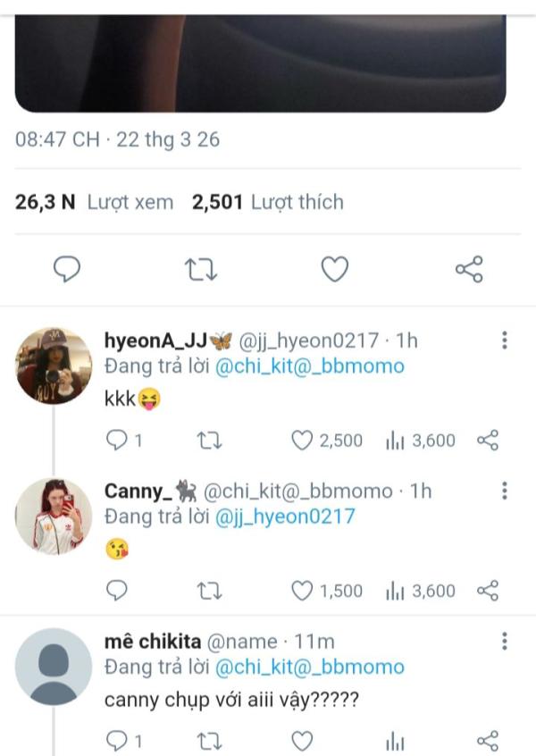Share the main tweet
The width and height of the screenshot is (536, 756).
[469, 269]
